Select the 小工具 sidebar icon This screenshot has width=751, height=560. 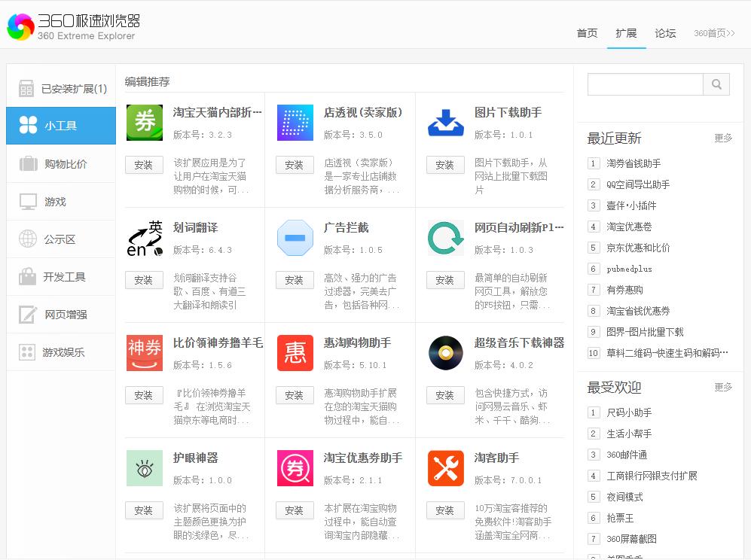click(x=28, y=125)
